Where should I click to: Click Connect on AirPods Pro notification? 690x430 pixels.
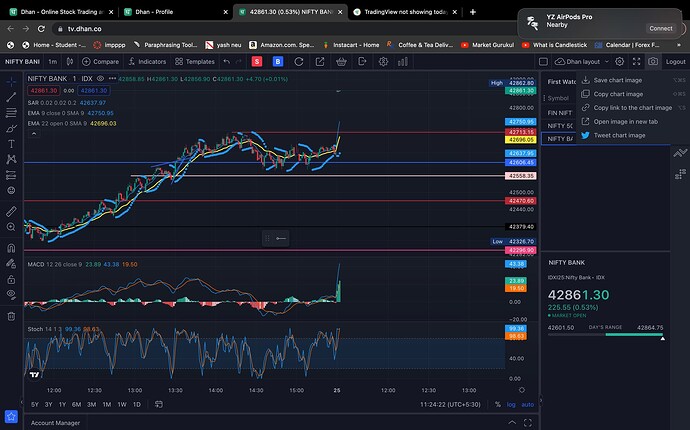661,28
